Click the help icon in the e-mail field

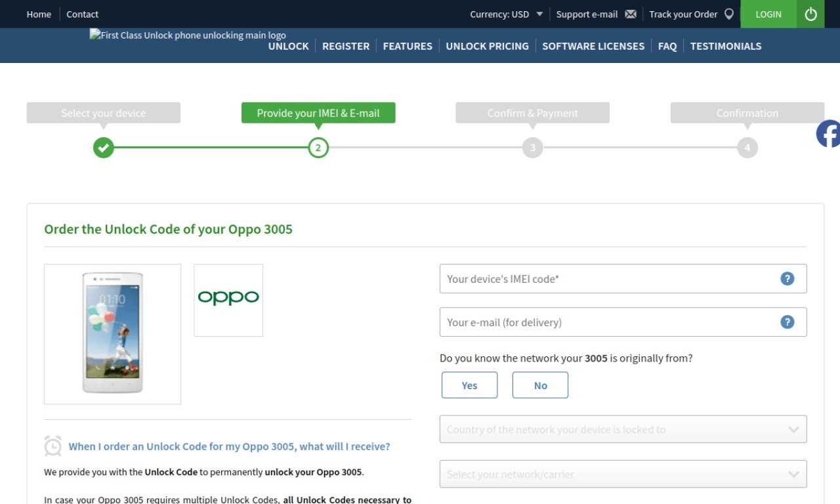click(x=787, y=322)
